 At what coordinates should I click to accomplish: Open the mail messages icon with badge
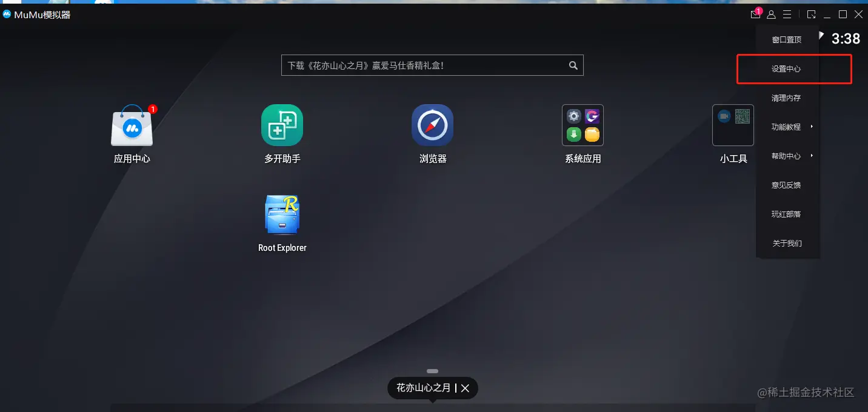pos(755,14)
